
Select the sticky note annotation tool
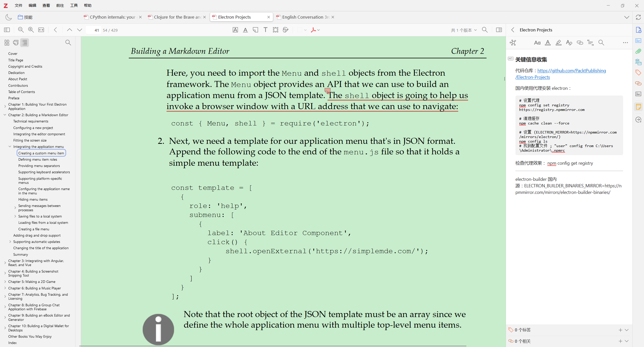255,30
